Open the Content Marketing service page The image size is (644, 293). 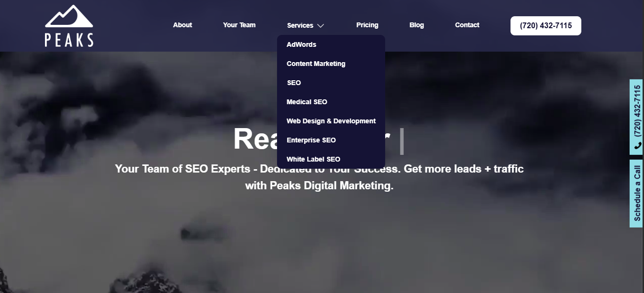316,64
